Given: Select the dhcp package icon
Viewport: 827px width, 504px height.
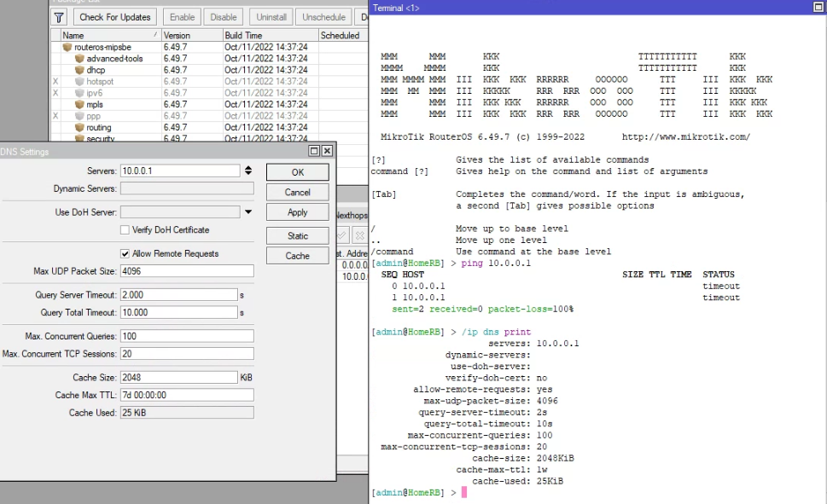Looking at the screenshot, I should click(79, 70).
